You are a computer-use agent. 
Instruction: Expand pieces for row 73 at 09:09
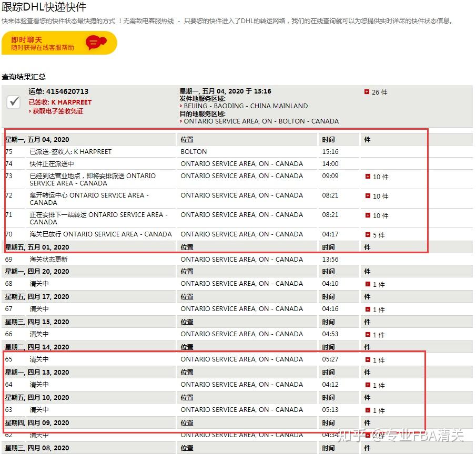[x=368, y=176]
